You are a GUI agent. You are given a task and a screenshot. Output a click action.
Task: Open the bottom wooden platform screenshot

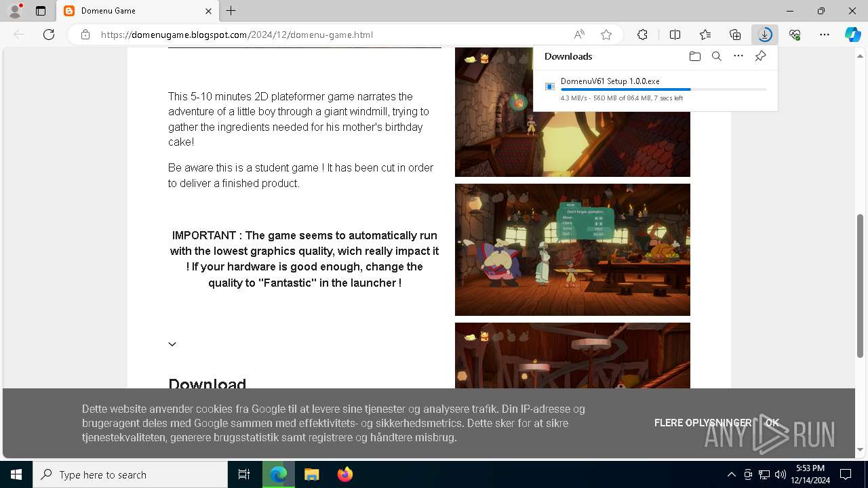(x=572, y=355)
